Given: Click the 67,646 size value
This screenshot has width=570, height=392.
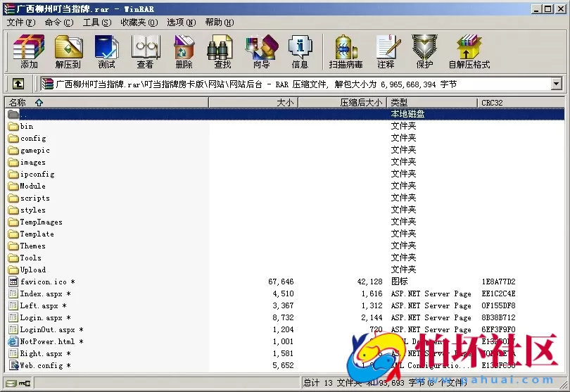Looking at the screenshot, I should click(x=281, y=282).
